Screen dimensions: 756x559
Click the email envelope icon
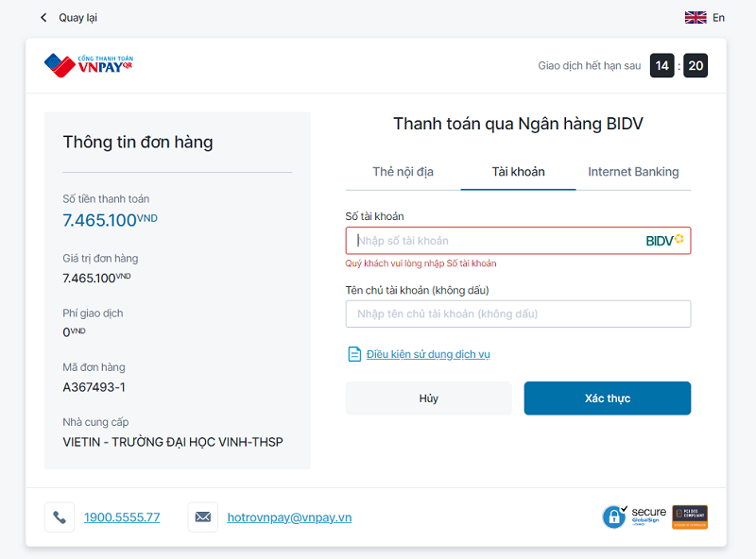tap(203, 517)
